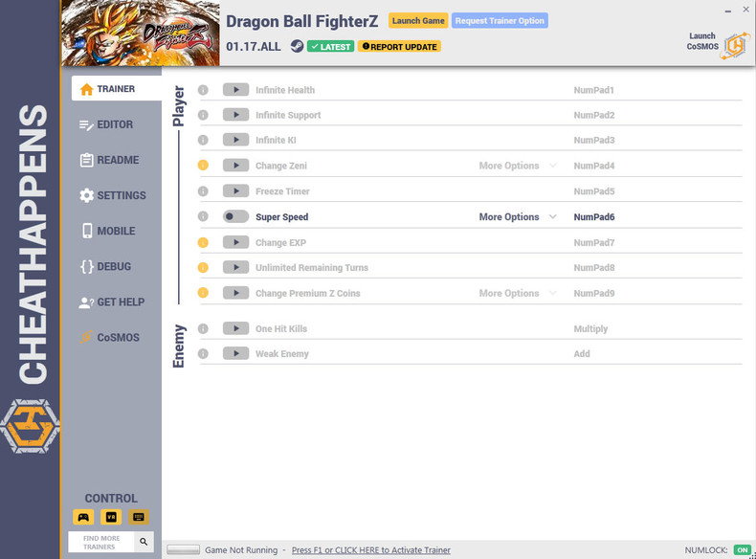
Task: Click the info icon beside One Hit Kills
Action: point(203,328)
